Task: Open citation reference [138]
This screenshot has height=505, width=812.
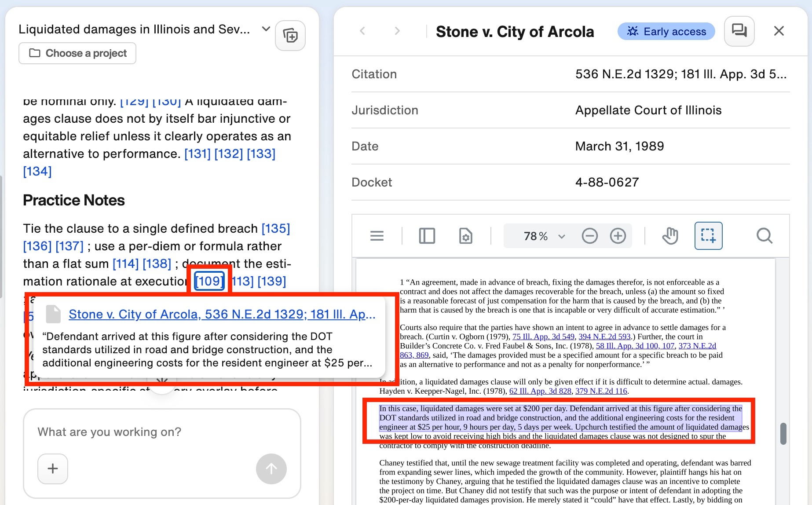Action: coord(157,263)
